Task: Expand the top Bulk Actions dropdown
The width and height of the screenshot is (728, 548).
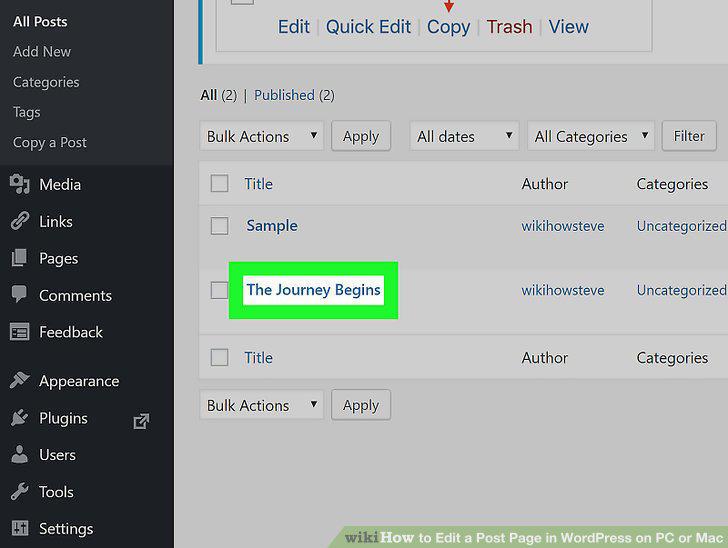Action: [261, 136]
